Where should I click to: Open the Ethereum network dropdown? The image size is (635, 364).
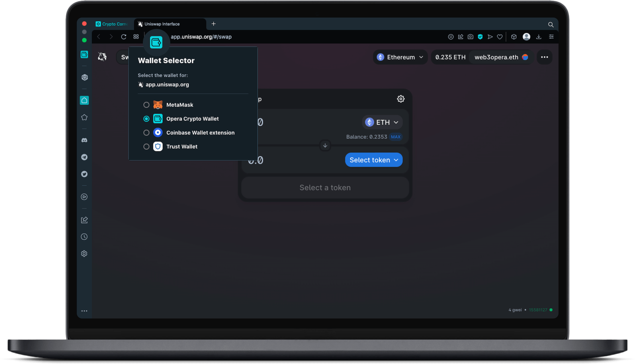[400, 57]
